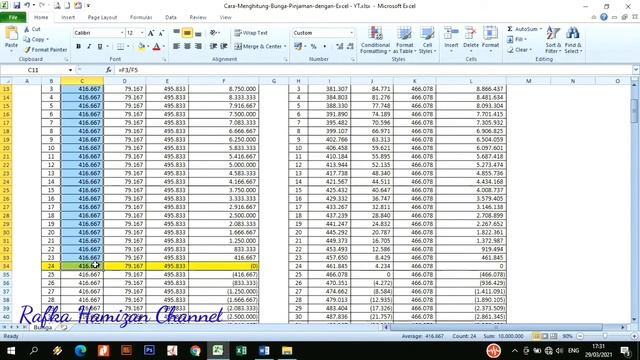The height and width of the screenshot is (360, 640).
Task: Open the Sort & Filter menu
Action: pyautogui.click(x=553, y=40)
